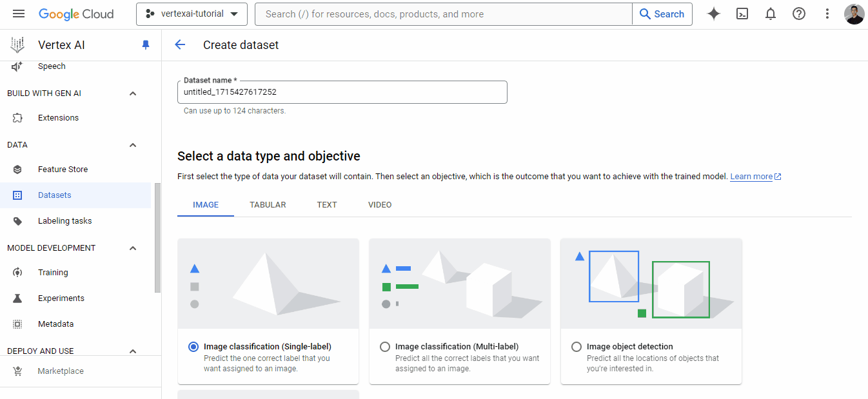
Task: Open the vertexai-tutorial project dropdown arrow
Action: click(x=234, y=14)
